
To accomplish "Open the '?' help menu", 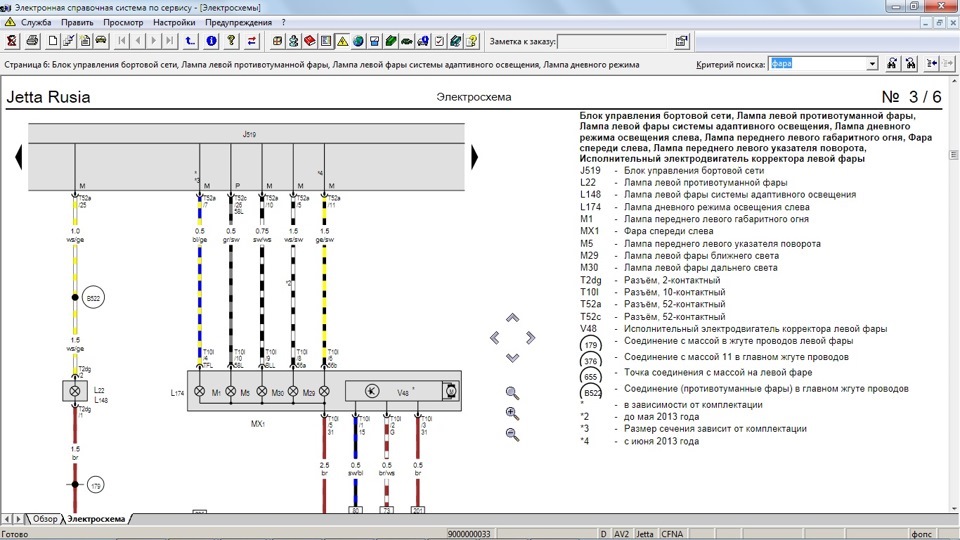I will click(x=283, y=22).
